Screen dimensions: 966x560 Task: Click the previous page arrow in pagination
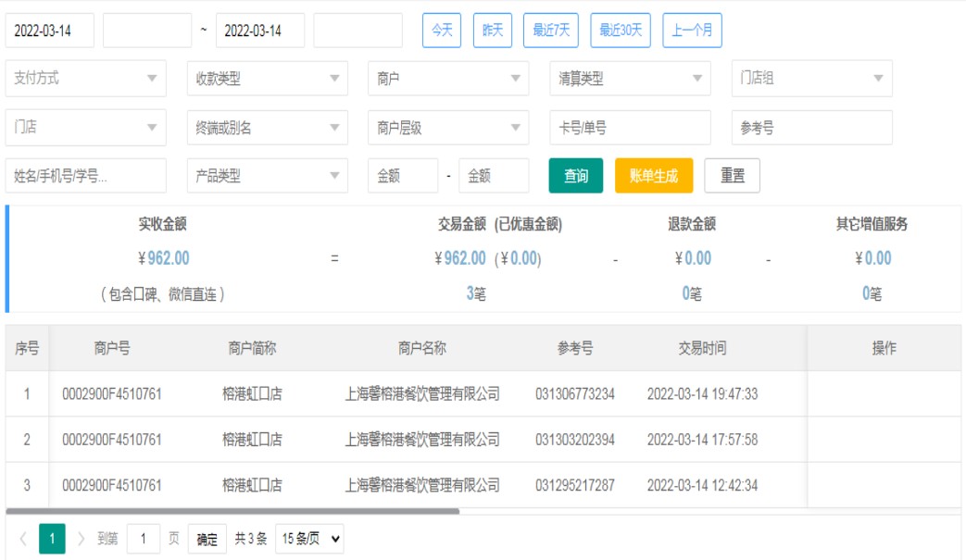[x=23, y=539]
